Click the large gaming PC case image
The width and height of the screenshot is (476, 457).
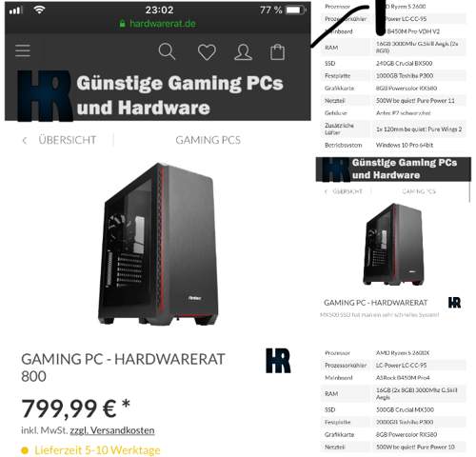(159, 245)
